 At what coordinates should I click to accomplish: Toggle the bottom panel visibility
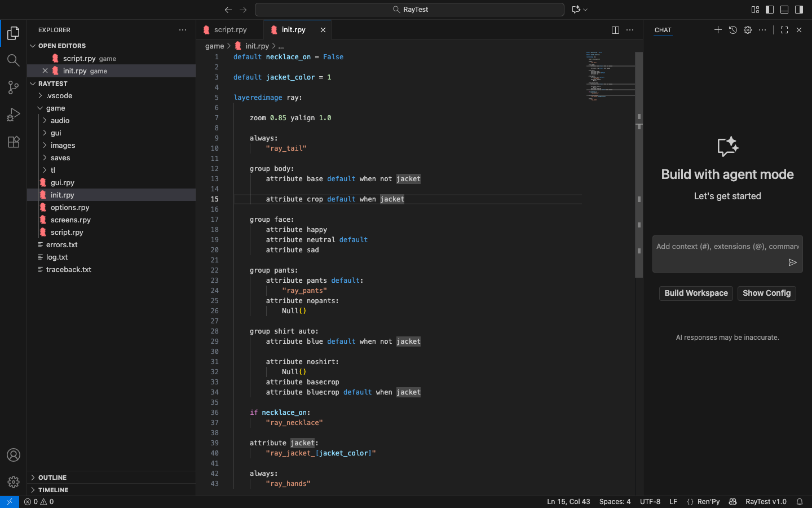[x=784, y=10]
